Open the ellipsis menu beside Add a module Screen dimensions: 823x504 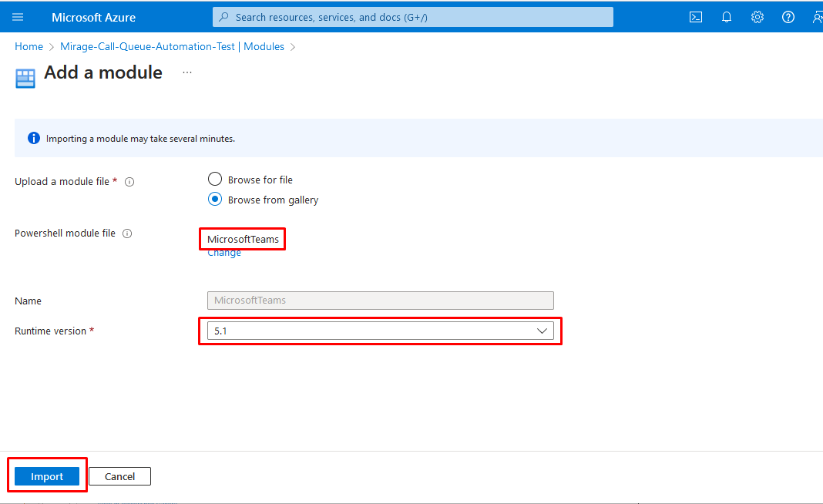tap(187, 72)
